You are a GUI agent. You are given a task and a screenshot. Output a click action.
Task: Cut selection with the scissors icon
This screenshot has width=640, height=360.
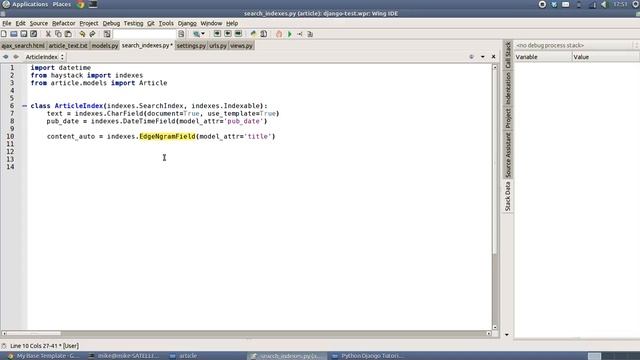pos(48,34)
